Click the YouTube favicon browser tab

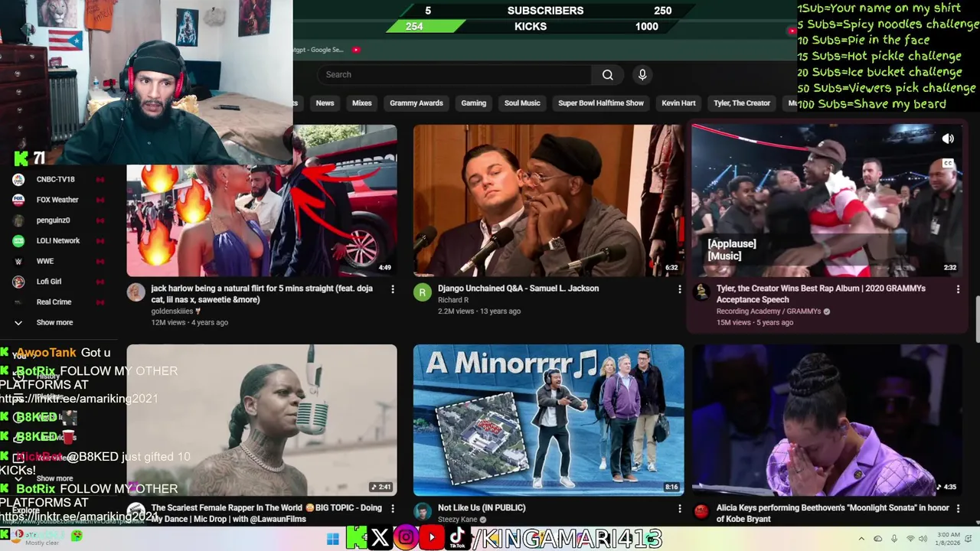point(356,50)
